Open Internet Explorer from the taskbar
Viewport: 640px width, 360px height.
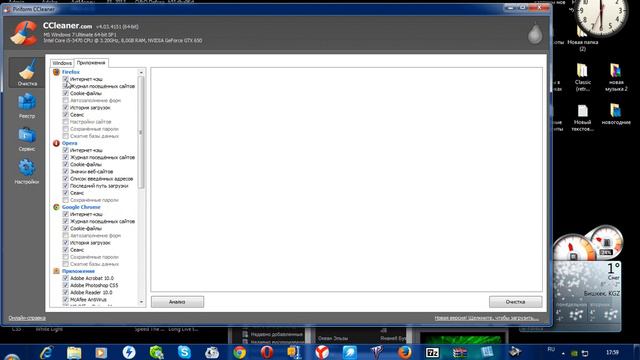point(46,352)
